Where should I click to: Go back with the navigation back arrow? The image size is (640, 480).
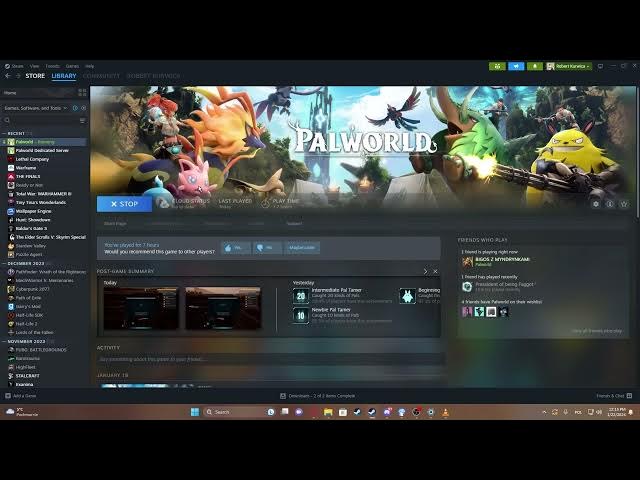click(x=7, y=76)
